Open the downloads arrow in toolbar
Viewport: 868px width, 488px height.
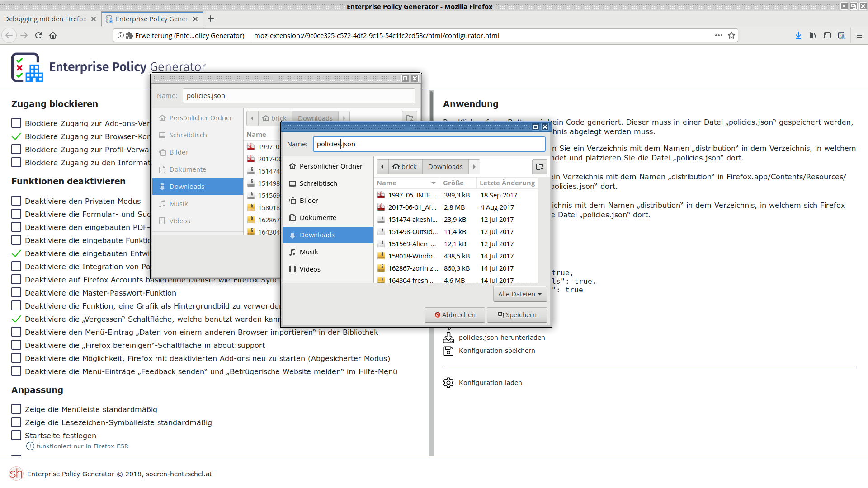click(x=798, y=35)
